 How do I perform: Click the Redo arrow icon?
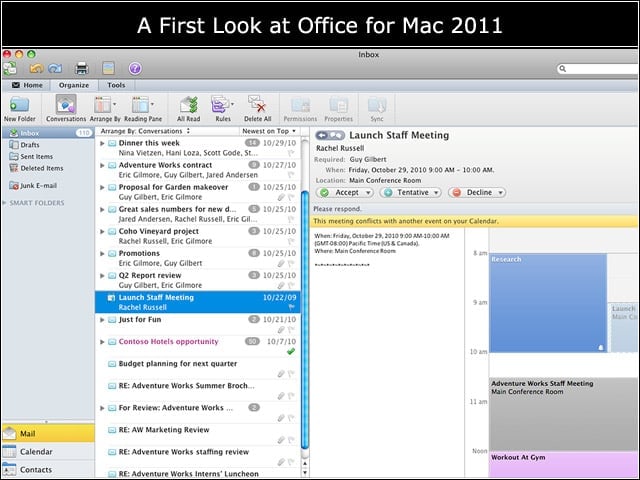click(x=55, y=69)
